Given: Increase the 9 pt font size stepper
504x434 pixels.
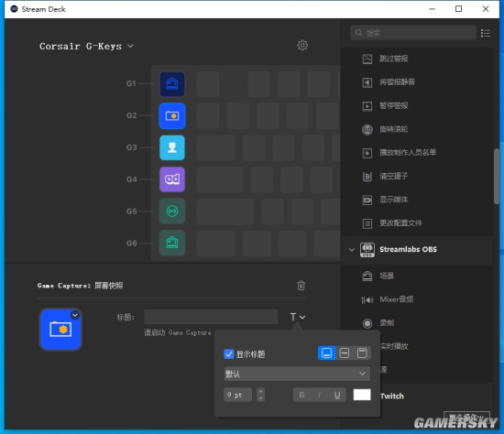Looking at the screenshot, I should pyautogui.click(x=260, y=392).
